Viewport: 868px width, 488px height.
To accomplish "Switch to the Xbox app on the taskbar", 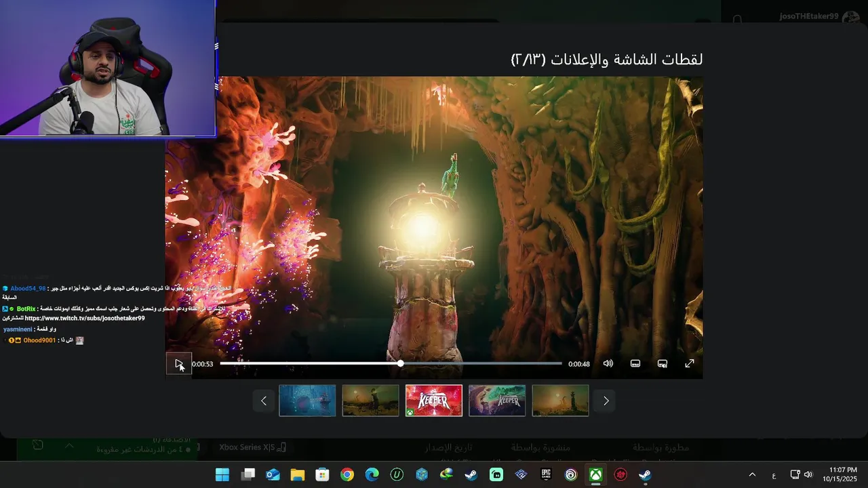I will tap(595, 475).
